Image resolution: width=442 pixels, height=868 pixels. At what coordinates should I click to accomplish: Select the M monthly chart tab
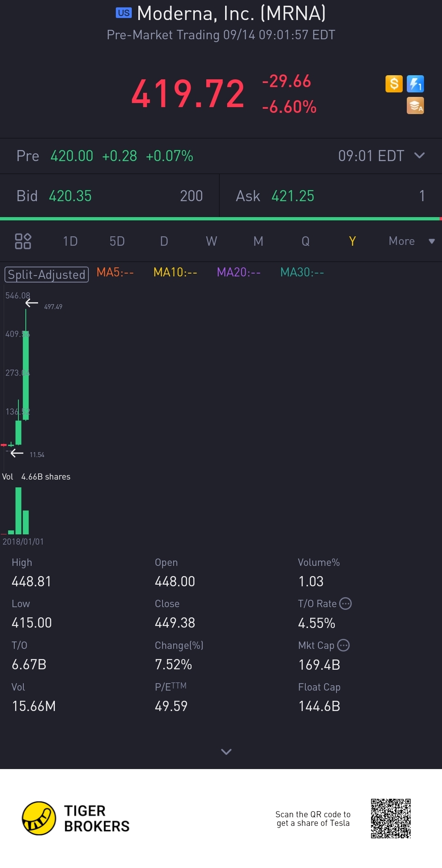(258, 241)
